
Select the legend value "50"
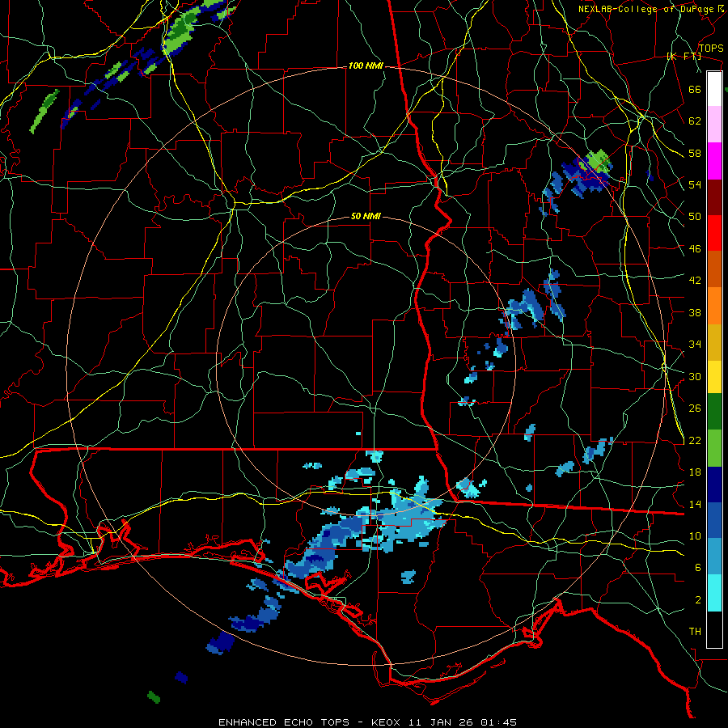[x=695, y=217]
